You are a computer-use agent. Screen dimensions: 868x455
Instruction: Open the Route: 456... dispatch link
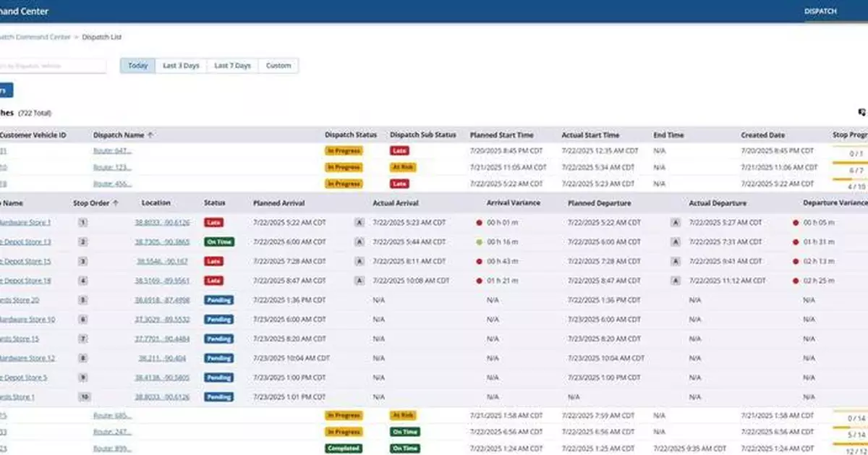pos(112,184)
